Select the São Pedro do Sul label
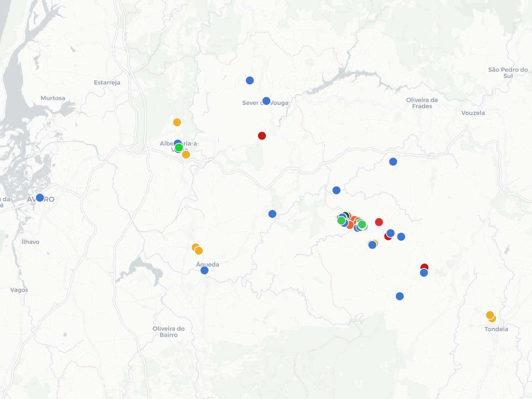The image size is (532, 399). click(x=508, y=73)
